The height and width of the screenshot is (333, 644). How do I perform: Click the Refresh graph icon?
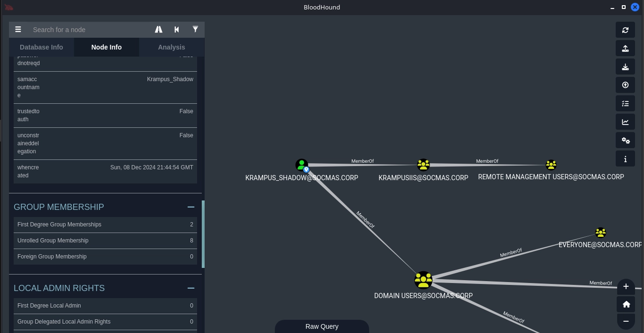(x=625, y=30)
